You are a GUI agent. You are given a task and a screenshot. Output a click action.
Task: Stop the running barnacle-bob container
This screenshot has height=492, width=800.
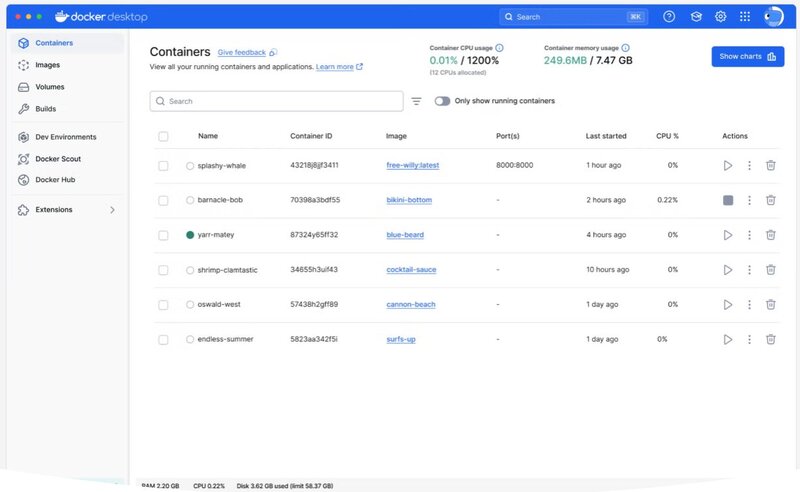pyautogui.click(x=728, y=200)
